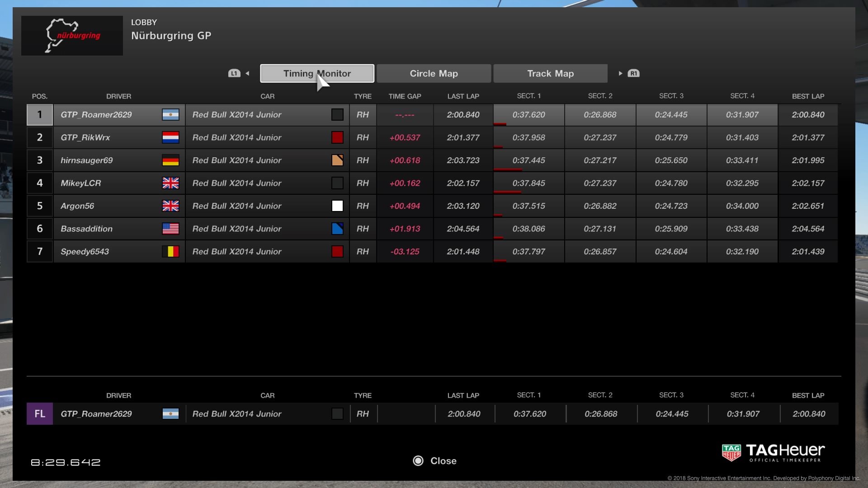Click the 0:34.000 sector 4 time
This screenshot has width=868, height=488.
click(742, 206)
